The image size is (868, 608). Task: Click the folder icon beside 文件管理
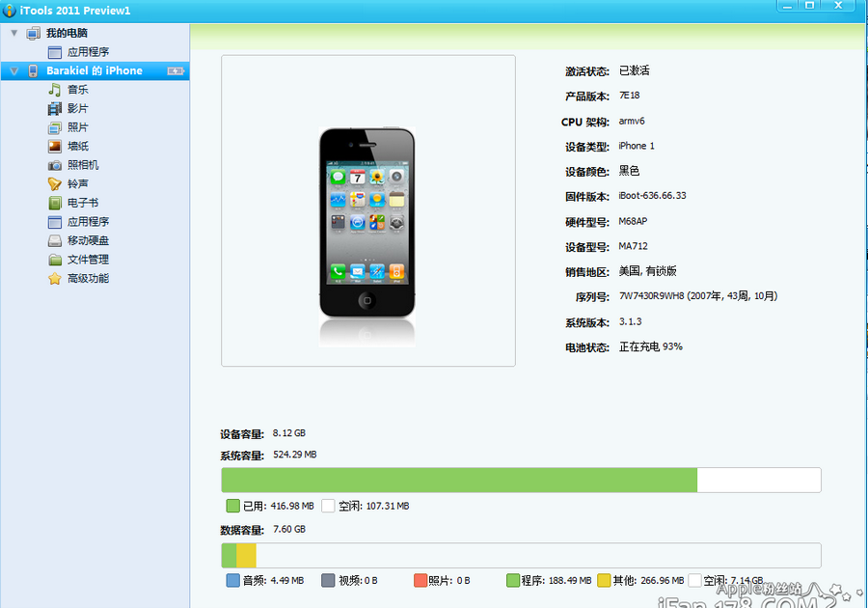click(x=54, y=260)
